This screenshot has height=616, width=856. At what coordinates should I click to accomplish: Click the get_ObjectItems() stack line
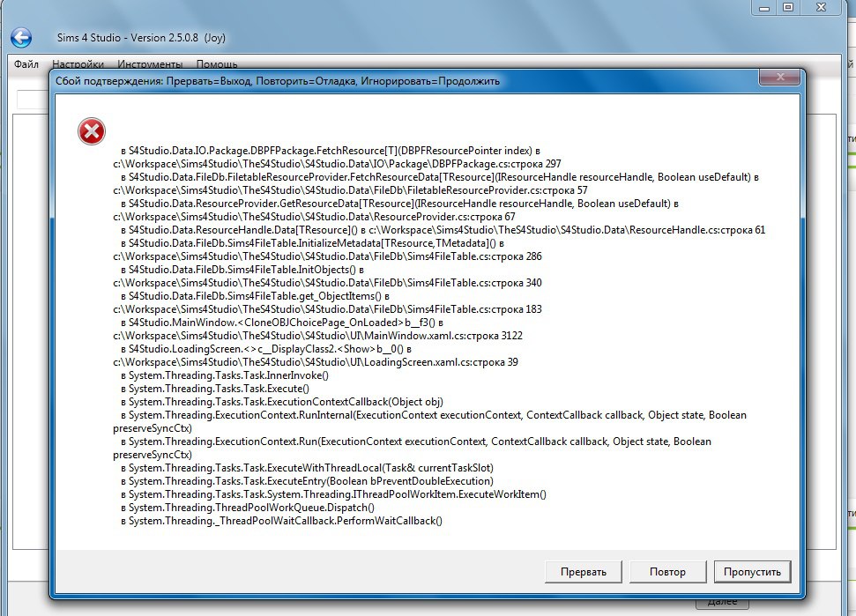(x=255, y=296)
